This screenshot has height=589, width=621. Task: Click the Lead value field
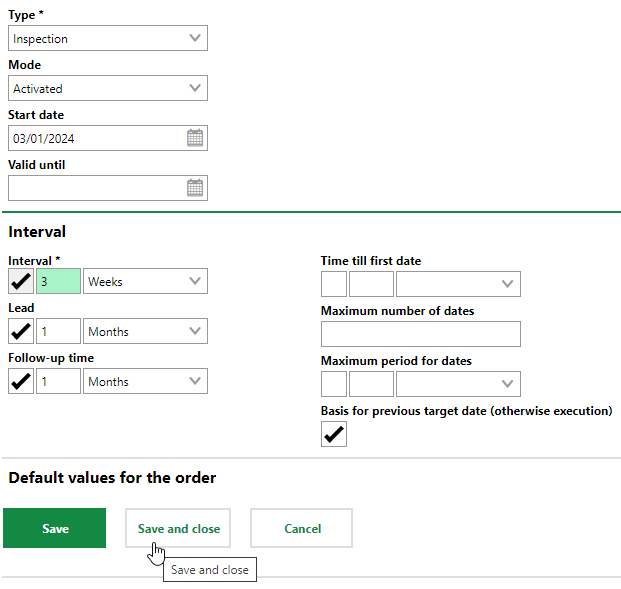[x=58, y=331]
